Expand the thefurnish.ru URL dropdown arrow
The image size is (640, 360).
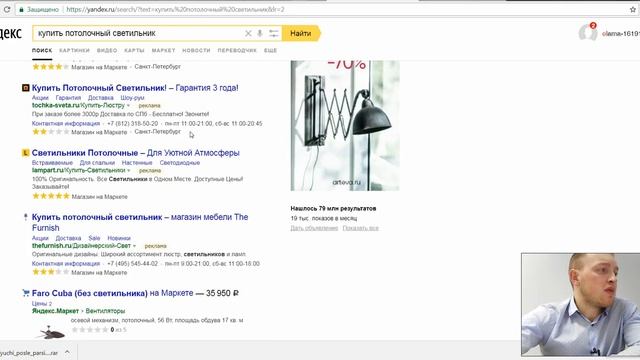click(134, 246)
